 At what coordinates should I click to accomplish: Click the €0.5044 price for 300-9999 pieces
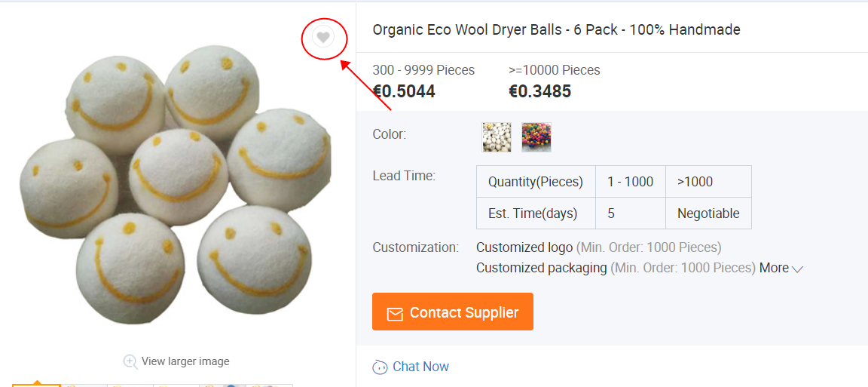404,91
